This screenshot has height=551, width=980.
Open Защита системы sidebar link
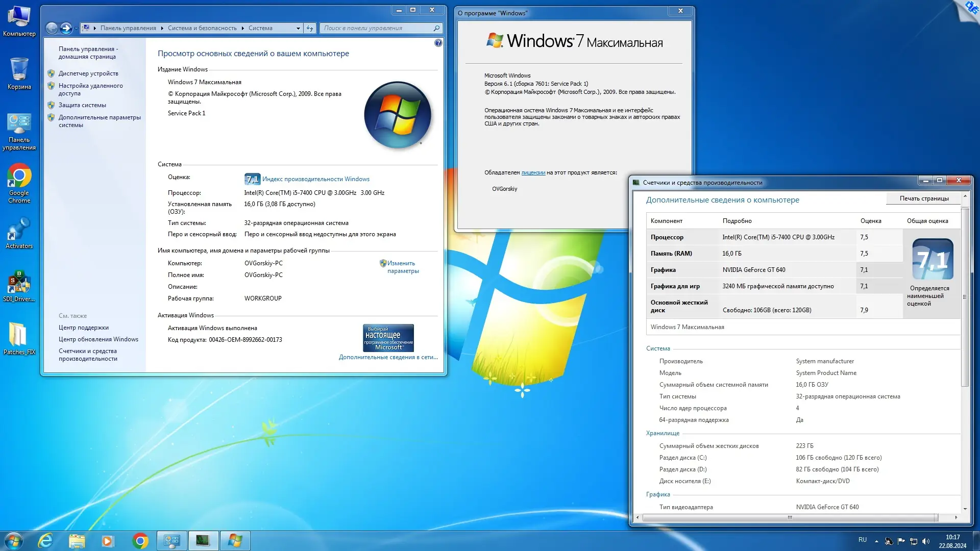point(82,105)
